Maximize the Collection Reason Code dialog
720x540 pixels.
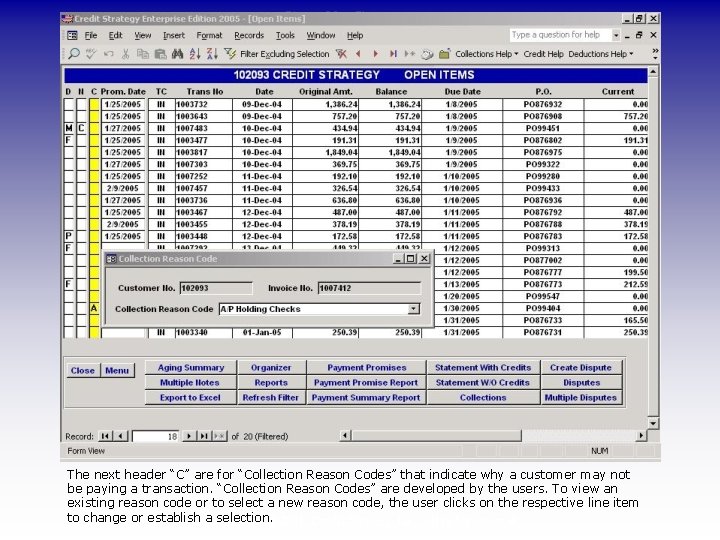coord(411,259)
